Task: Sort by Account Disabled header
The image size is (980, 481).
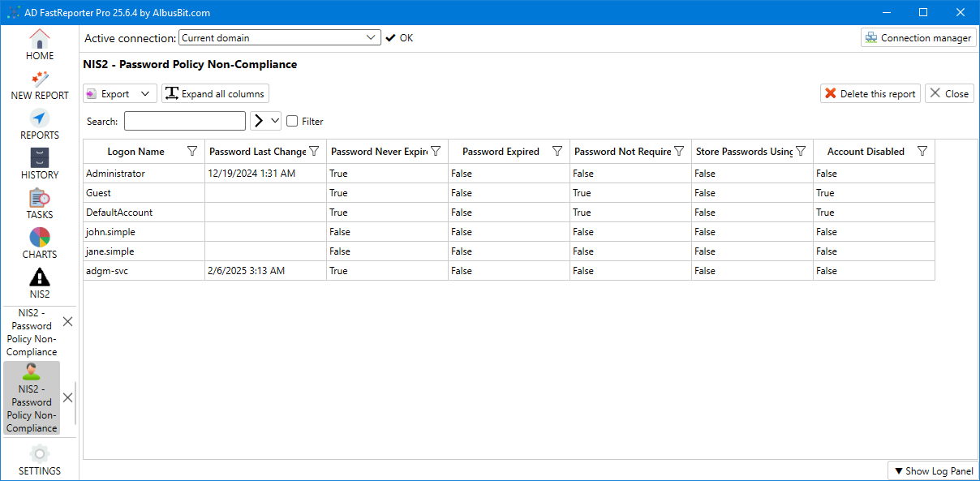Action: 866,152
